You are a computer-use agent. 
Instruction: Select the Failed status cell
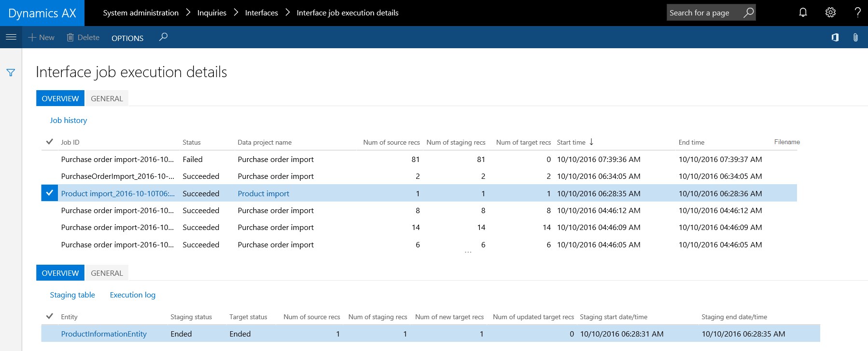pyautogui.click(x=193, y=159)
